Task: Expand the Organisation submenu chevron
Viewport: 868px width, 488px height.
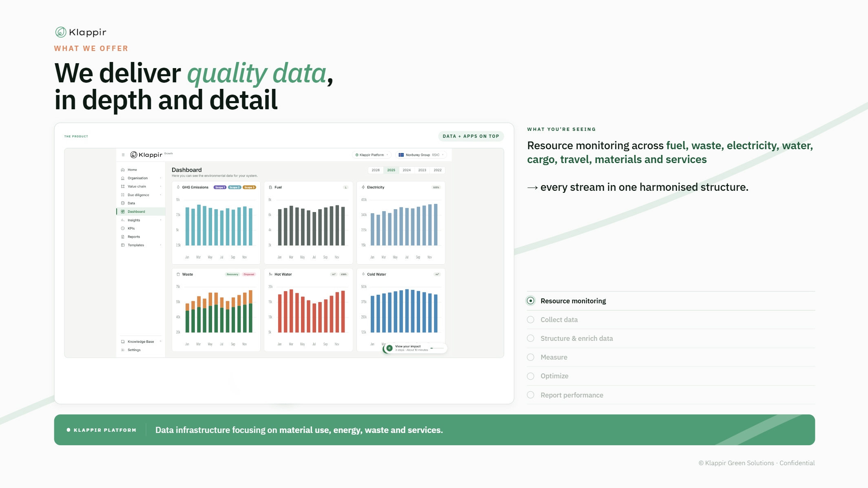Action: [x=161, y=178]
